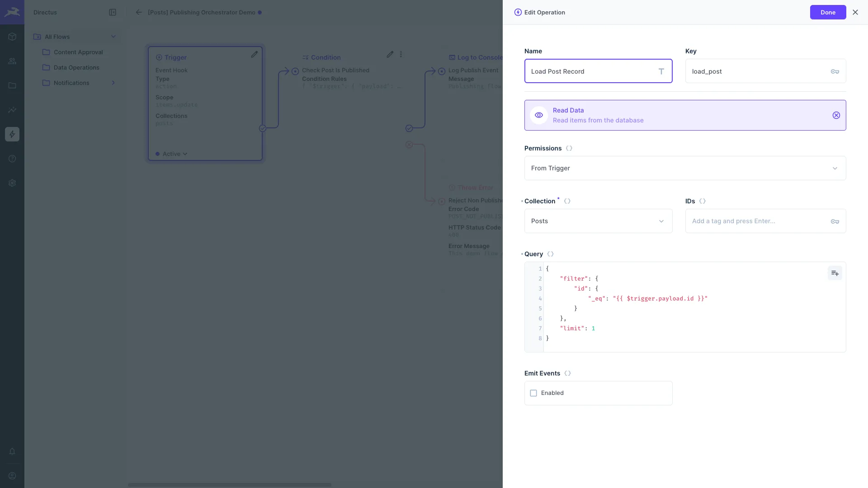
Task: Click the Name input field
Action: [598, 71]
